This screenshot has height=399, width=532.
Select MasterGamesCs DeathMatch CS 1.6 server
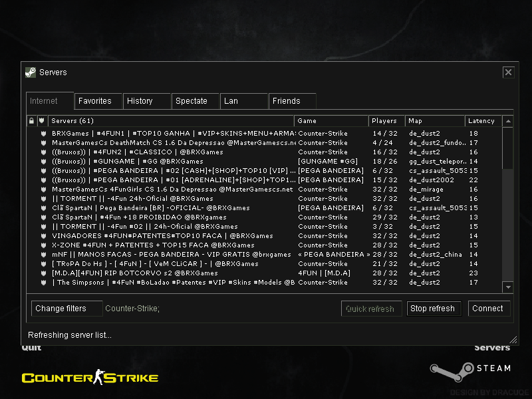coord(174,143)
